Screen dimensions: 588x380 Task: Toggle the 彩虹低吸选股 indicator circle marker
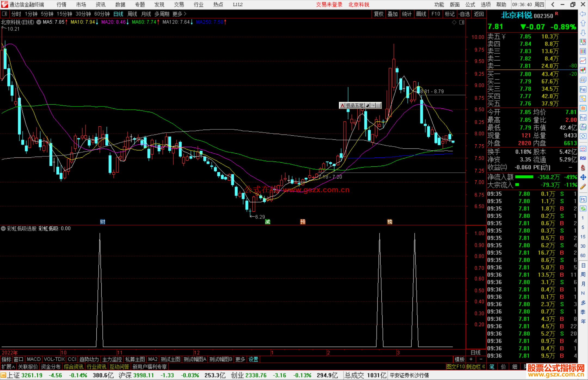3,229
